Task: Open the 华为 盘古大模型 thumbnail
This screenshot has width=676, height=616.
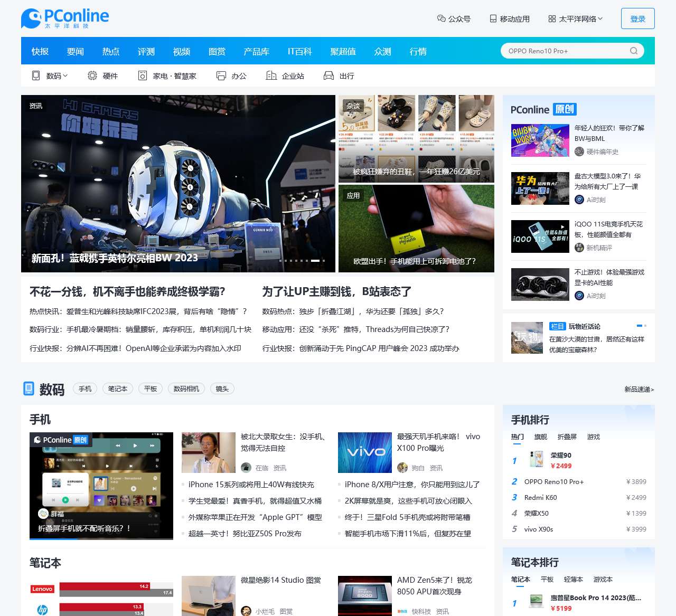Action: [540, 188]
